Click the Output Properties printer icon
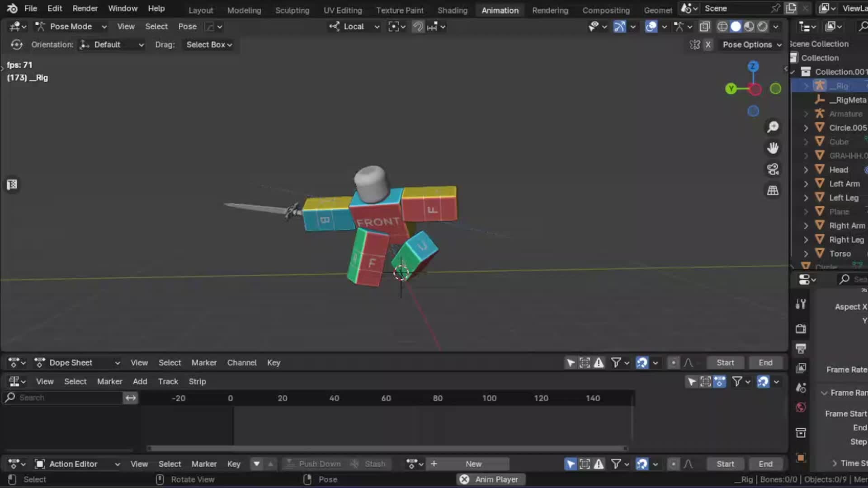The height and width of the screenshot is (488, 868). (801, 349)
